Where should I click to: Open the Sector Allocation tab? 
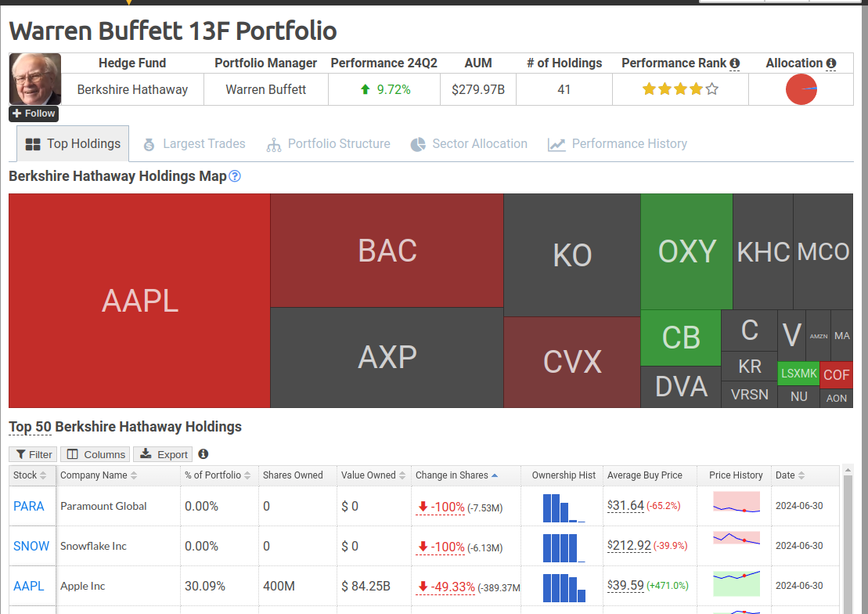pos(469,144)
